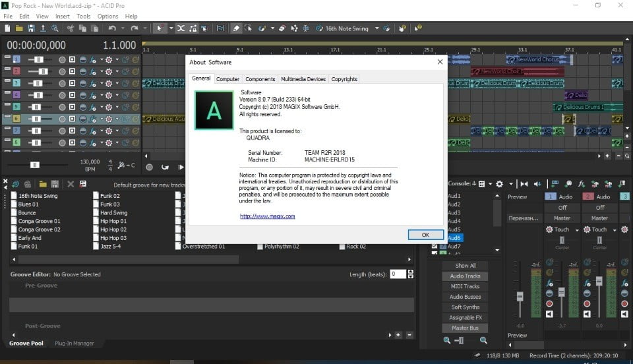Select the Draw pencil tool

tap(236, 28)
